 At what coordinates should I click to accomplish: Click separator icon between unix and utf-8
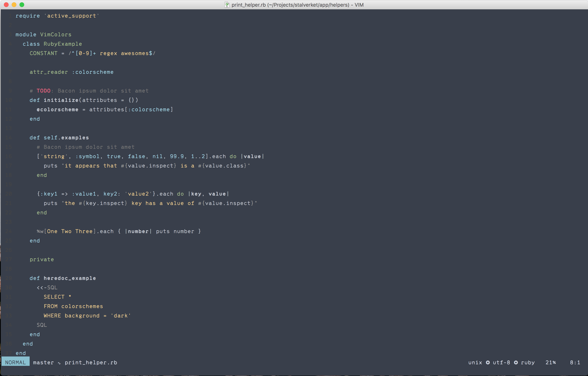click(487, 362)
